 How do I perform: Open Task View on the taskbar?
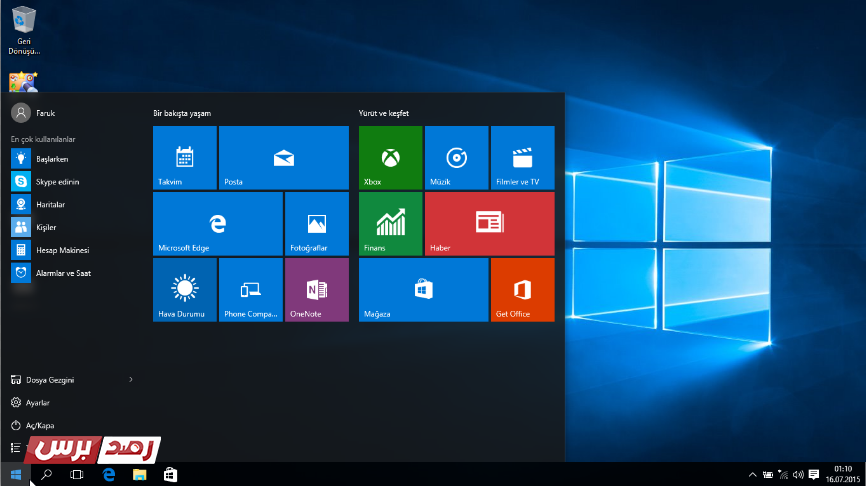pyautogui.click(x=77, y=474)
